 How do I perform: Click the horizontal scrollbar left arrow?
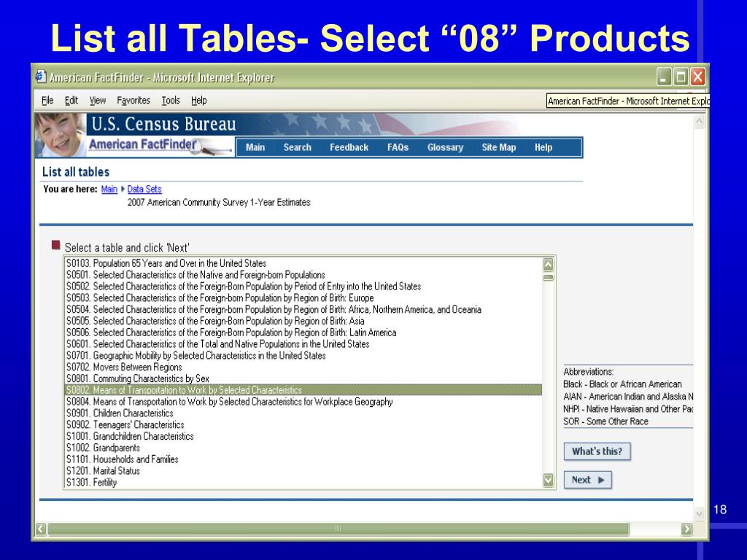pyautogui.click(x=41, y=529)
